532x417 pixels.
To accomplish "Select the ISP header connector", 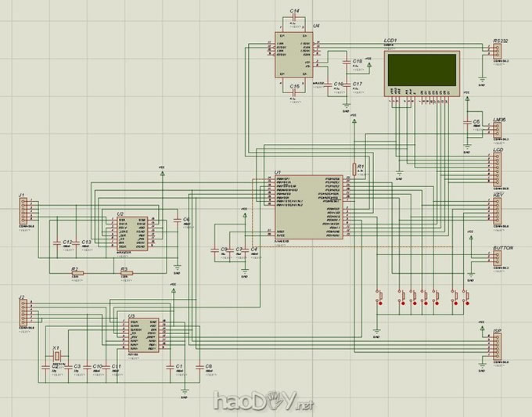I will point(498,348).
